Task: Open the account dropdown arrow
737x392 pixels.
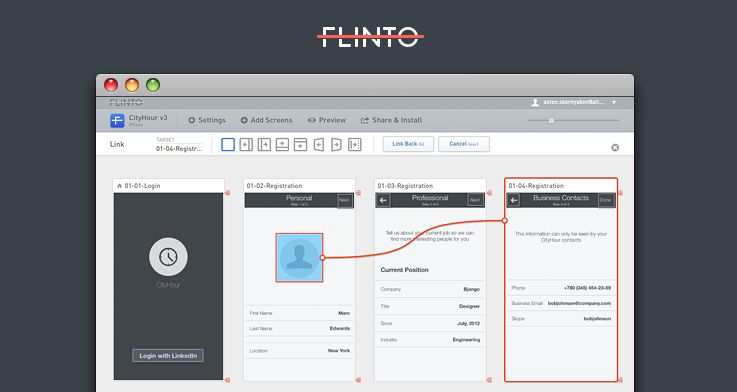Action: pos(614,102)
